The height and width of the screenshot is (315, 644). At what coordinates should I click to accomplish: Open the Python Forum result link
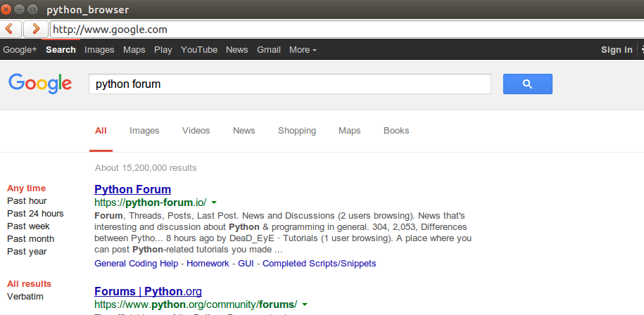[132, 189]
